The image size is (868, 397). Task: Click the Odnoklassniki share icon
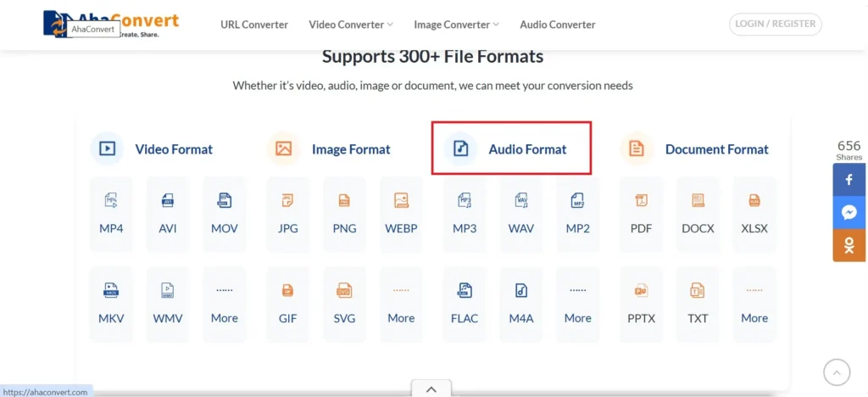[849, 245]
